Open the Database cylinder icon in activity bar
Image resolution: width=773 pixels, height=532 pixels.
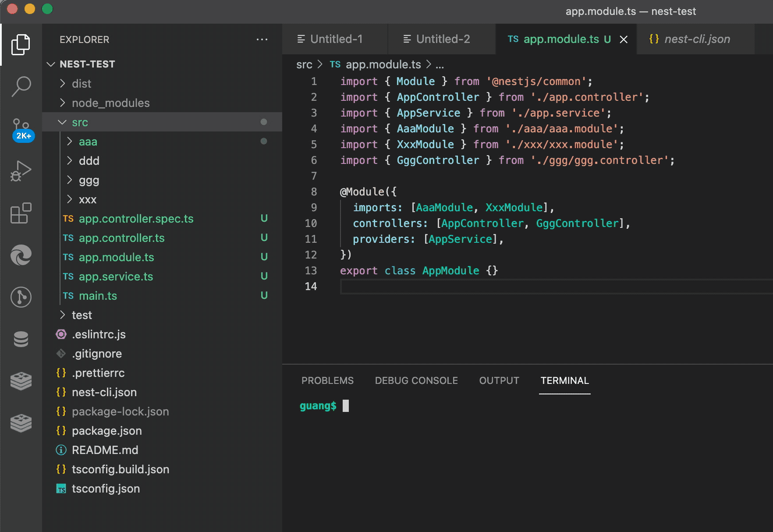point(21,339)
